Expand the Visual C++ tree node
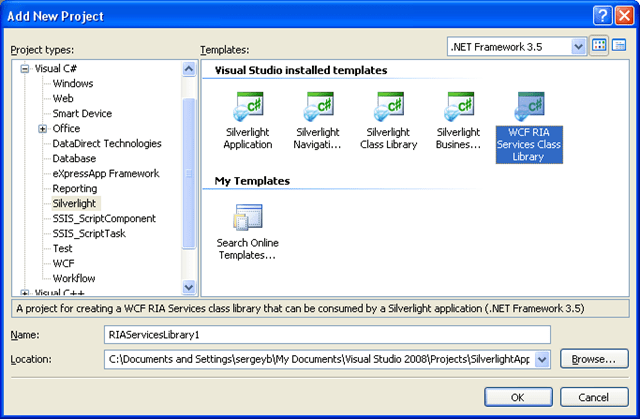 pyautogui.click(x=25, y=293)
